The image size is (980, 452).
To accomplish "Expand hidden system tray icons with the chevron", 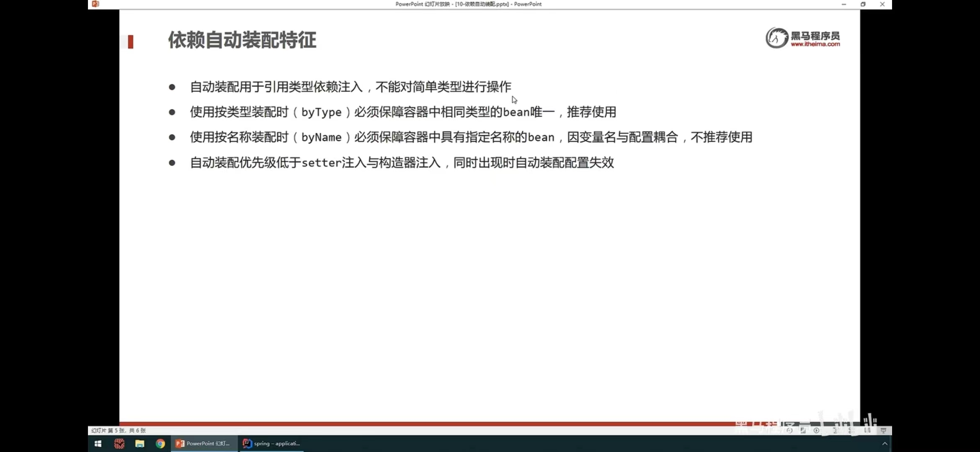I will pyautogui.click(x=885, y=444).
